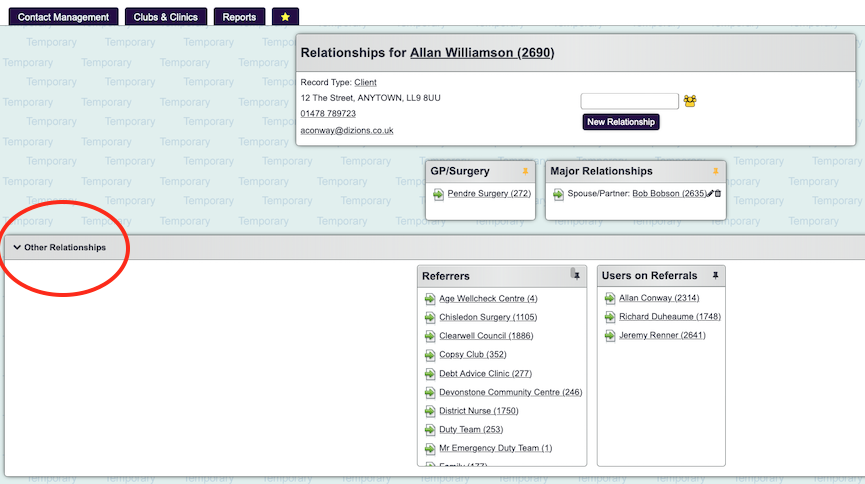
Task: Toggle the pin on the GP/Surgery panel
Action: 525,171
